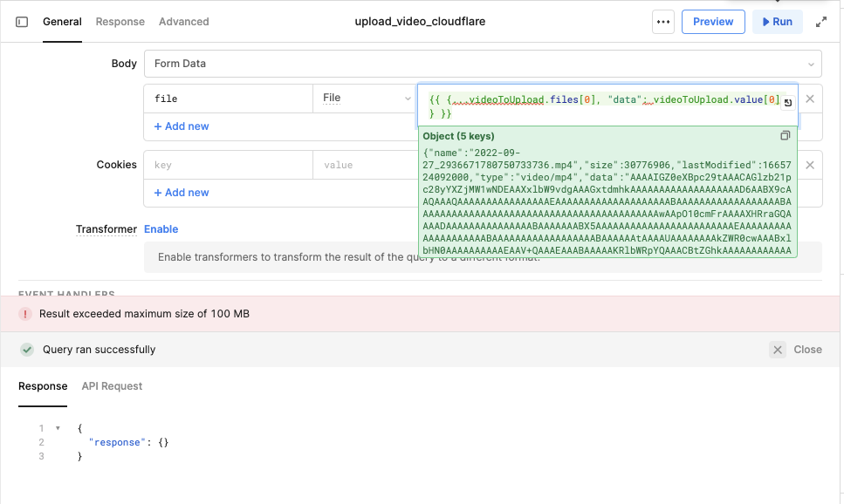Run the upload_video_cloudflare query
This screenshot has width=844, height=504.
(776, 21)
